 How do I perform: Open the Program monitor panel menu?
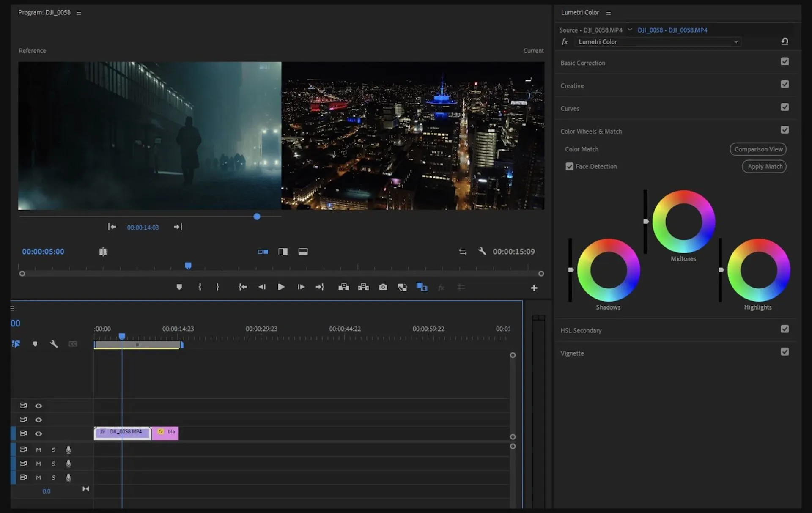[79, 12]
